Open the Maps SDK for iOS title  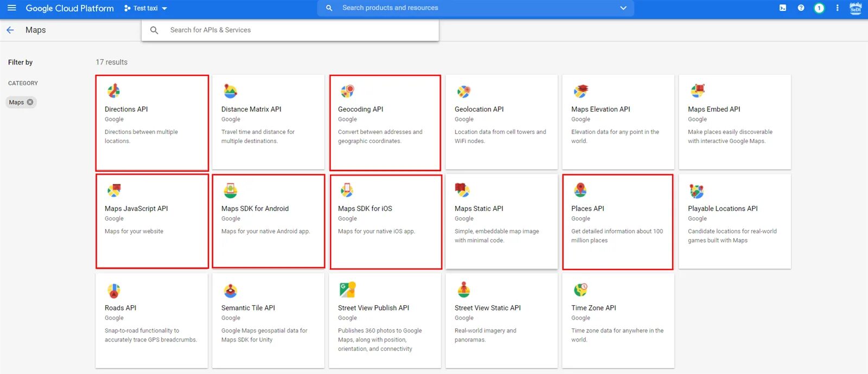365,208
